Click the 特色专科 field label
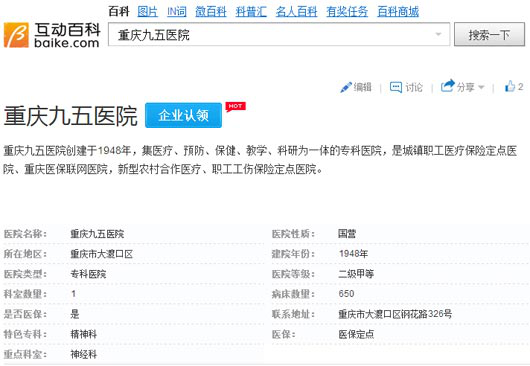The image size is (530, 366). [25, 334]
